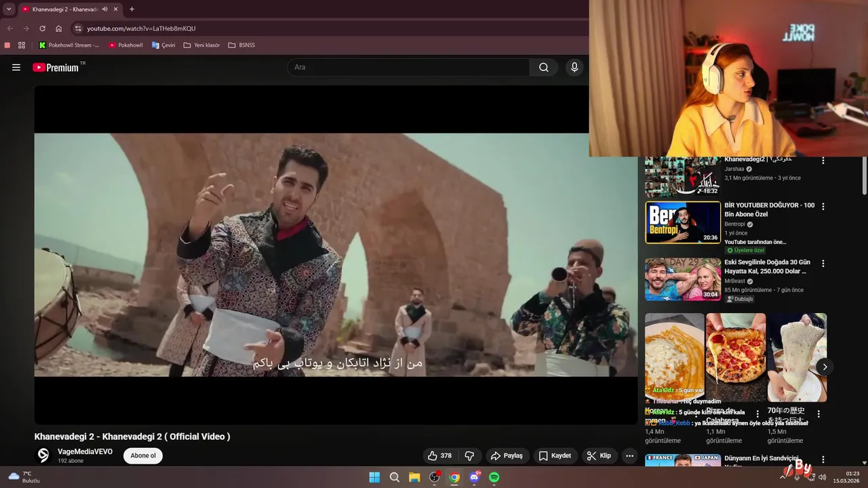
Task: Open the Windows Start menu
Action: (374, 477)
